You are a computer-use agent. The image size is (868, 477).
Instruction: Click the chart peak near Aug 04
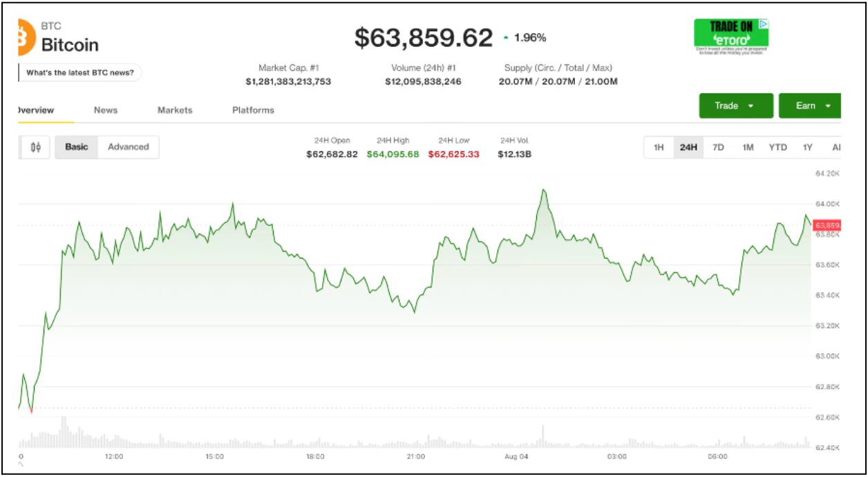[x=544, y=189]
